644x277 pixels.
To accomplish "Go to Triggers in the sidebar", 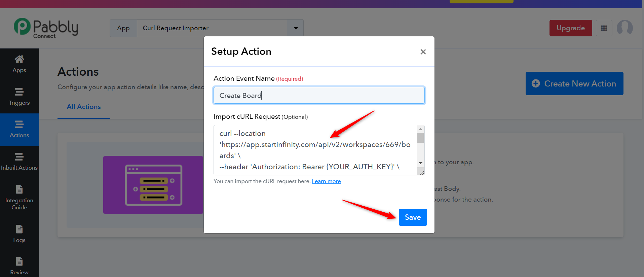I will (x=19, y=97).
